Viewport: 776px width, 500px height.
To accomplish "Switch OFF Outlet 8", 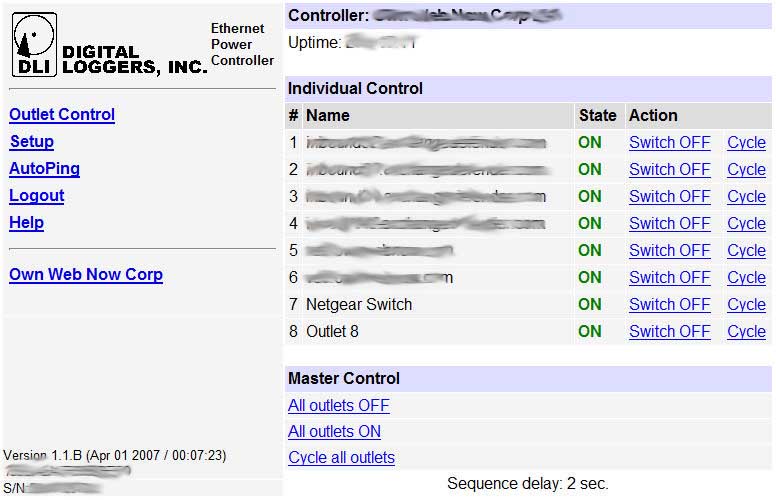I will point(669,332).
